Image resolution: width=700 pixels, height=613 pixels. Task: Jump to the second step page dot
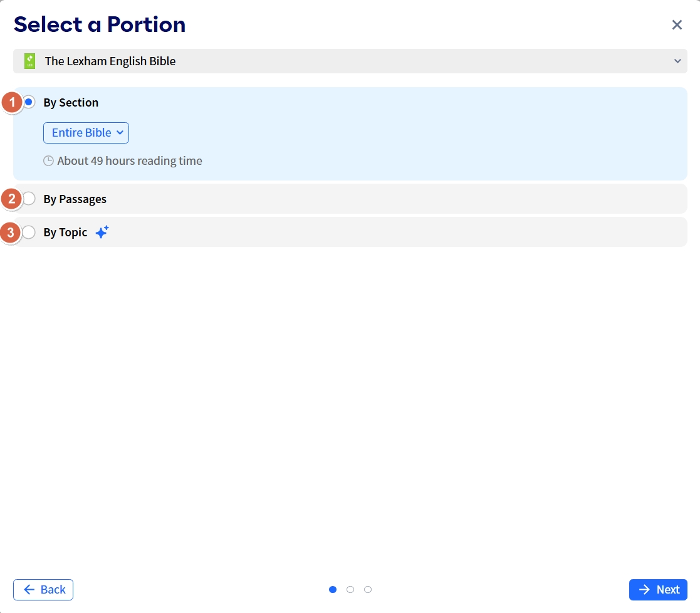(x=350, y=590)
